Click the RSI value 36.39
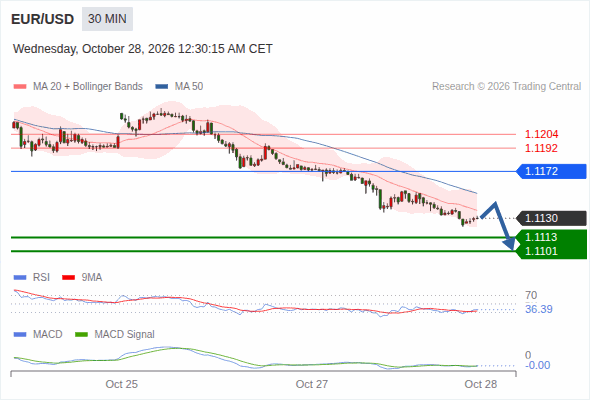 pos(539,309)
